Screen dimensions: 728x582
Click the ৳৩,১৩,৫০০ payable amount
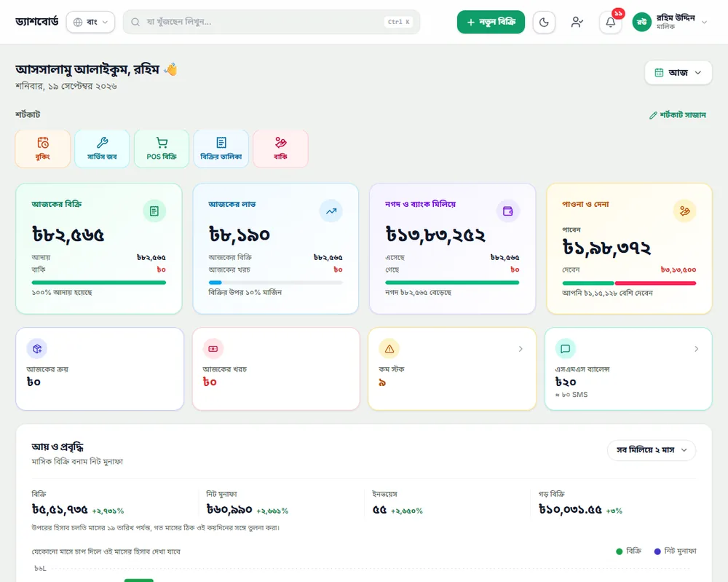click(678, 270)
